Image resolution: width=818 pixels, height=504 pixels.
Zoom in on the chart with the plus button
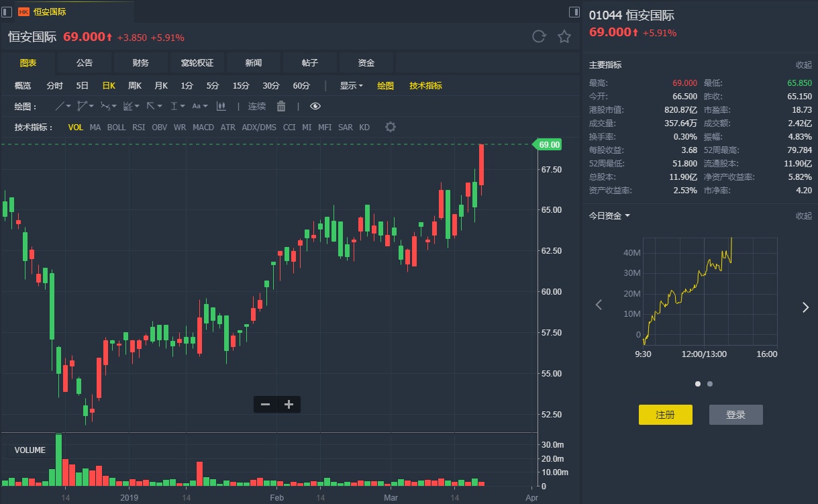point(289,404)
